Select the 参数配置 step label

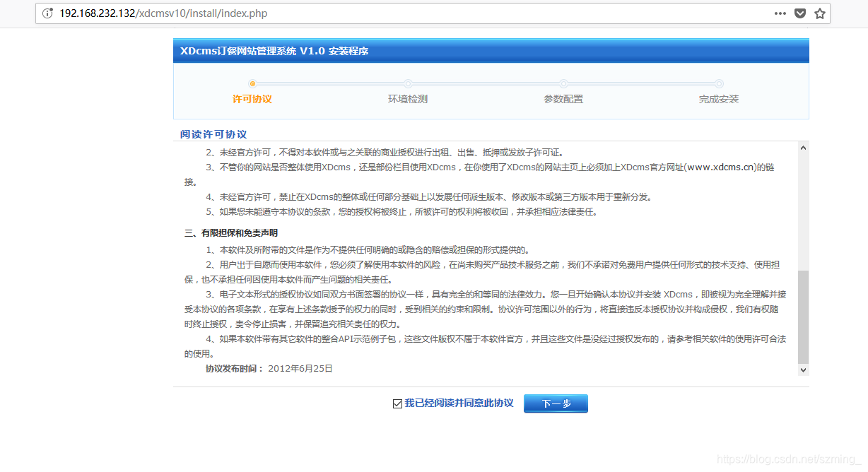click(x=563, y=99)
